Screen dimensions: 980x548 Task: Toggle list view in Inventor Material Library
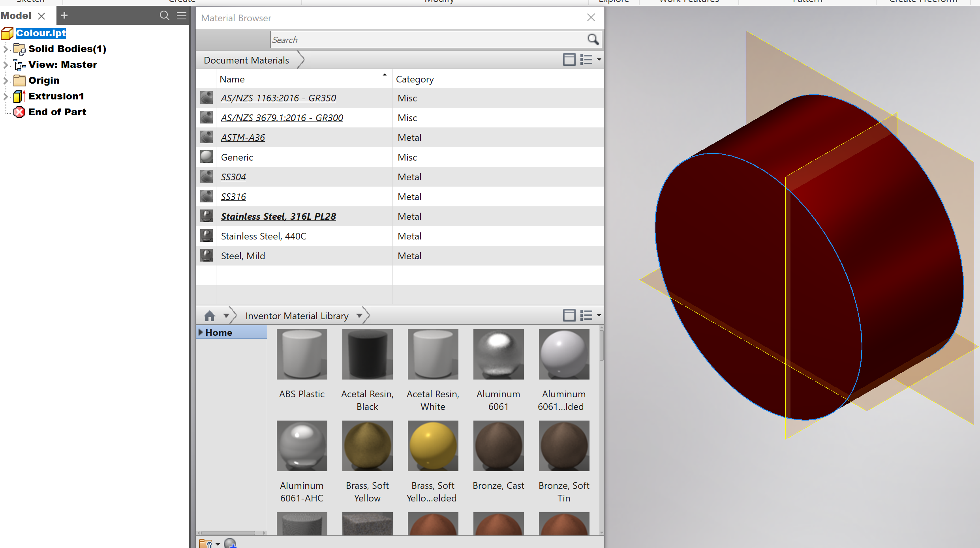coord(586,315)
